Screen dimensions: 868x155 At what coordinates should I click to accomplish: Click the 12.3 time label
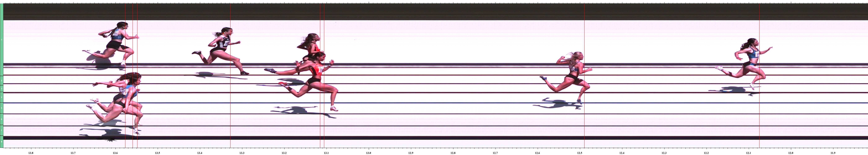(x=664, y=153)
